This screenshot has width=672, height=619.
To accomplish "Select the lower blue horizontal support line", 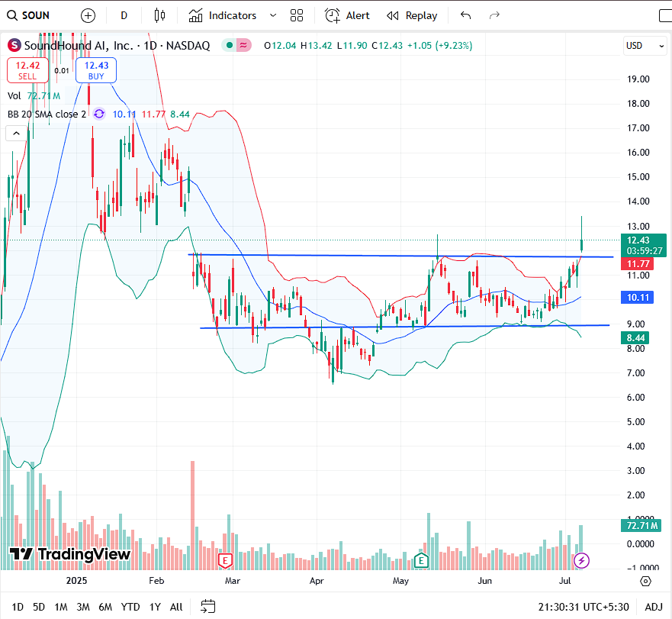I will [405, 327].
